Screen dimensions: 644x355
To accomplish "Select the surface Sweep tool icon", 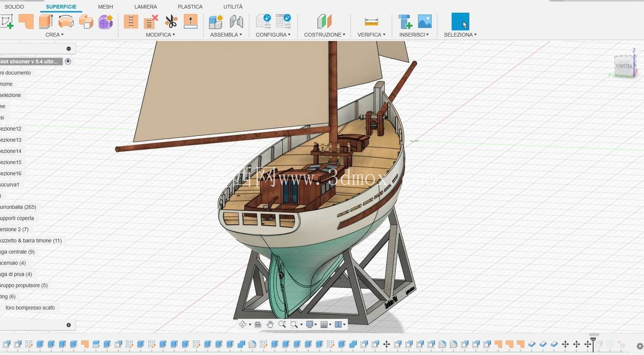I will 86,22.
